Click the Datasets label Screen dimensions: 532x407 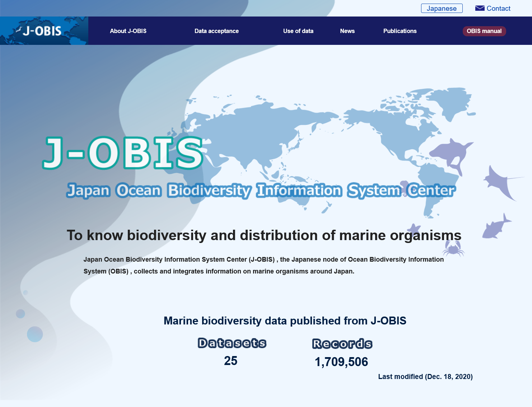pos(232,343)
